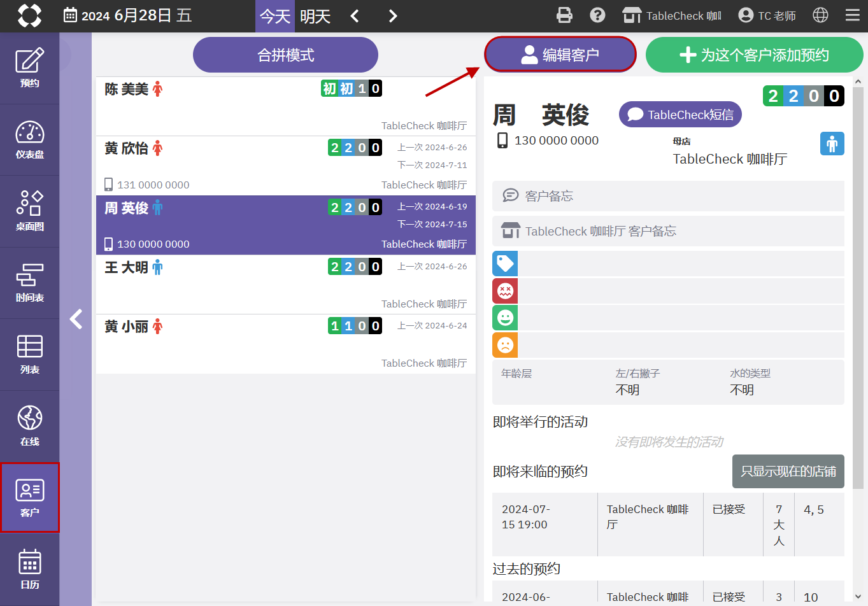Screen dimensions: 868x606
Task: Open 客户 customers in the sidebar
Action: coord(29,498)
